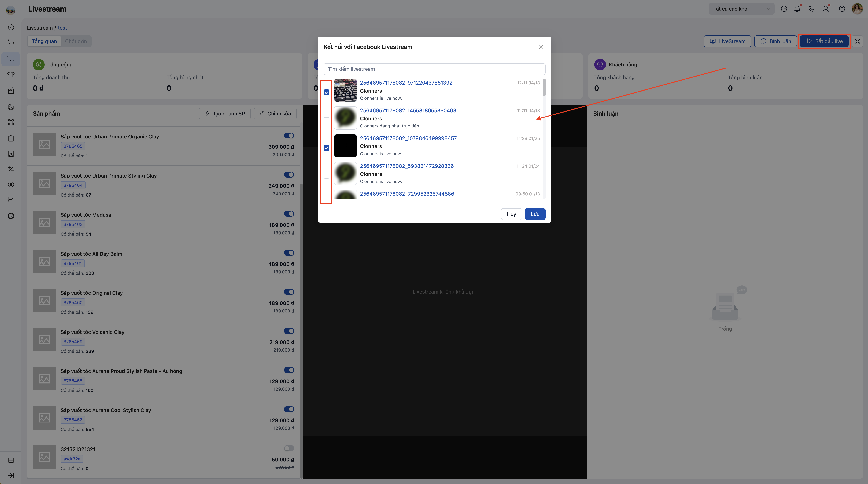Click Tạo nhanh SP quick create button
The image size is (868, 484).
pyautogui.click(x=225, y=114)
